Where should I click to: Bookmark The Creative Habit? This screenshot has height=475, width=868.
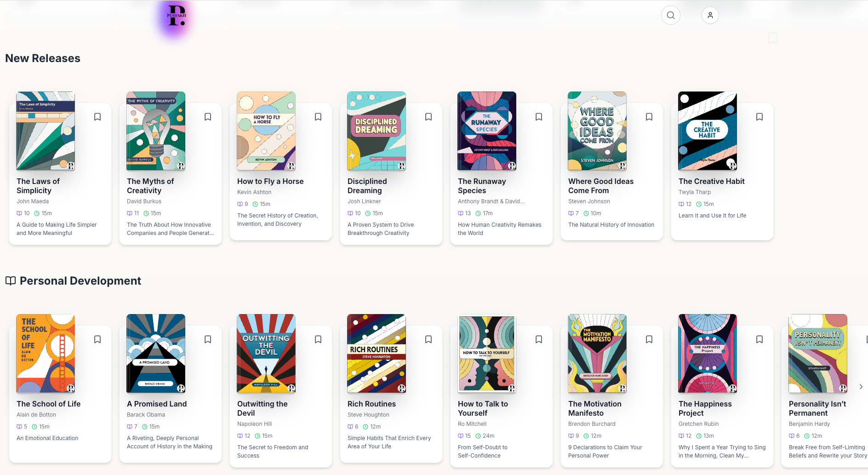click(759, 117)
